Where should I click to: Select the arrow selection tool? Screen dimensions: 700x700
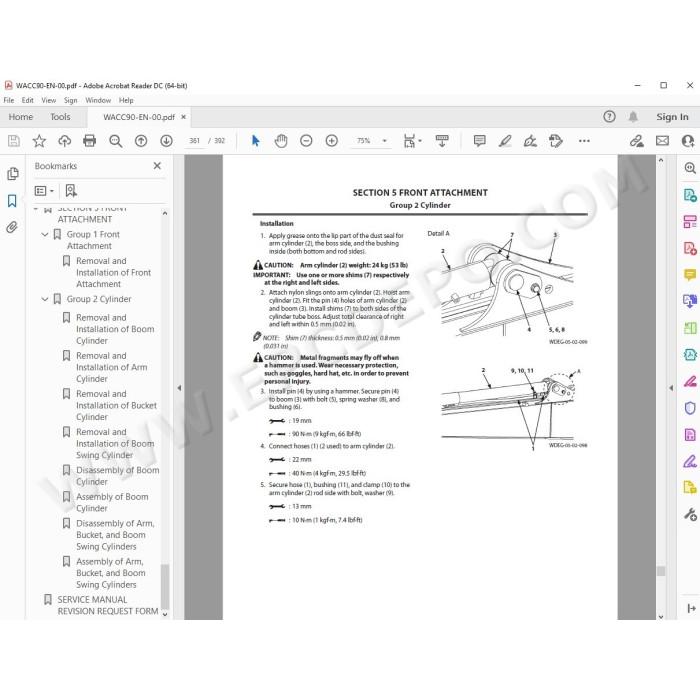click(x=255, y=141)
